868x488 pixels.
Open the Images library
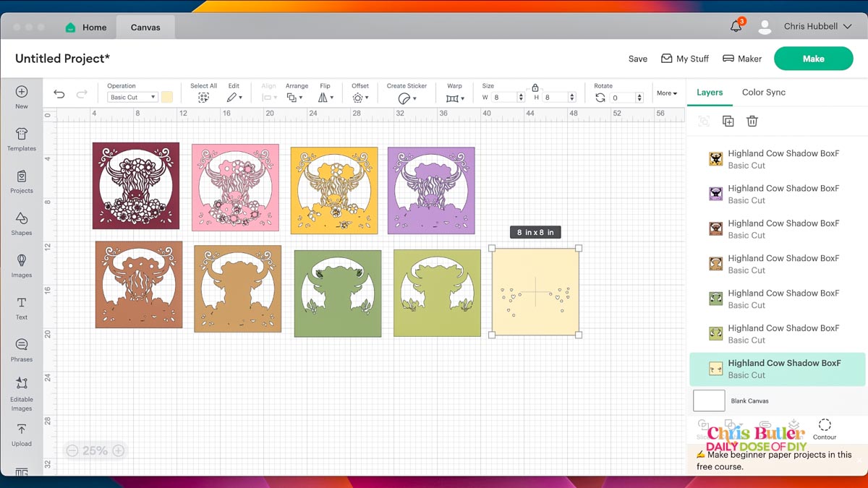point(22,265)
